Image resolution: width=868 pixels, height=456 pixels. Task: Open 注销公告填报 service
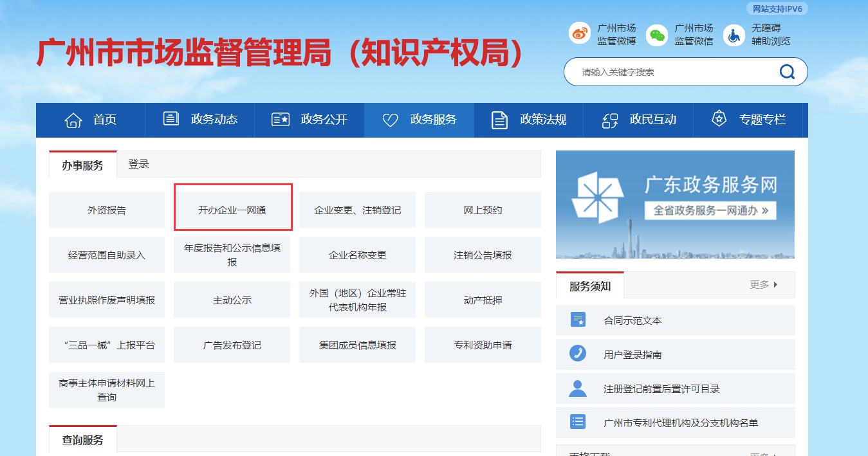[483, 255]
